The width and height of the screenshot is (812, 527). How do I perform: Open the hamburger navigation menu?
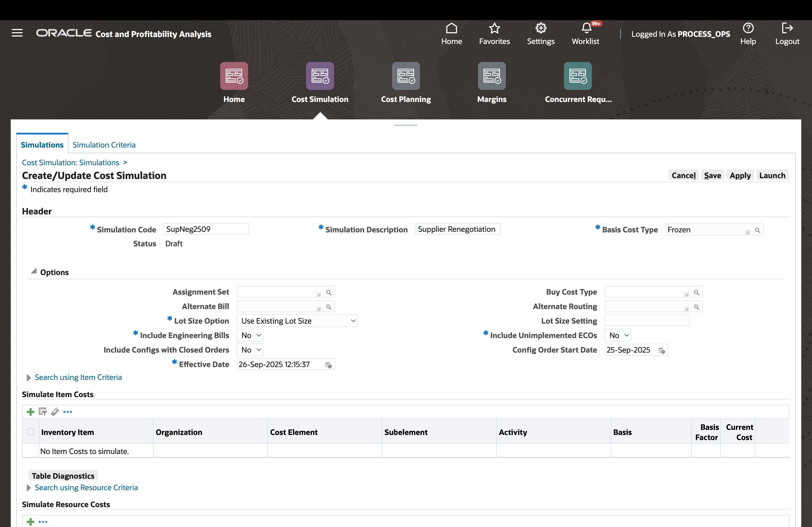click(17, 33)
